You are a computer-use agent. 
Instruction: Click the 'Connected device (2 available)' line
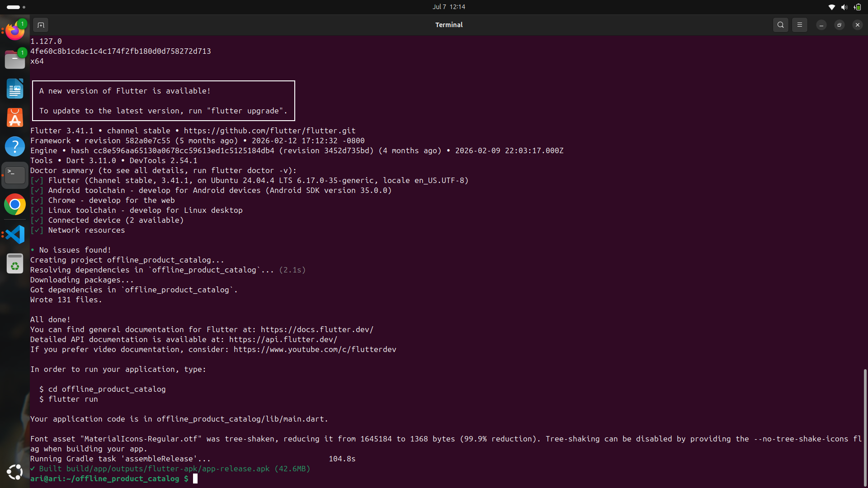pos(107,220)
